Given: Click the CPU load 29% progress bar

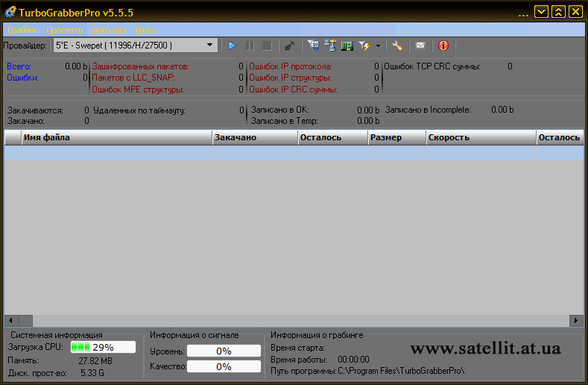Looking at the screenshot, I should pos(103,347).
